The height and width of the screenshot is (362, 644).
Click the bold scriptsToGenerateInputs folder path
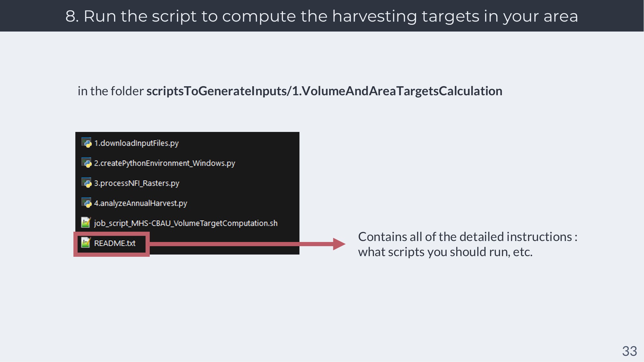pos(324,91)
